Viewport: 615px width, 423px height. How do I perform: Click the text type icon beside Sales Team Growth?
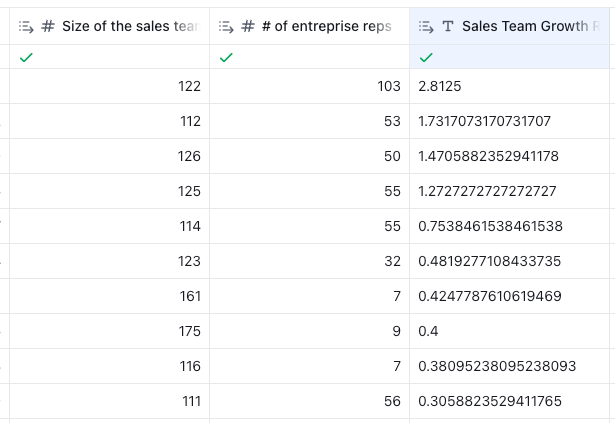pyautogui.click(x=448, y=27)
